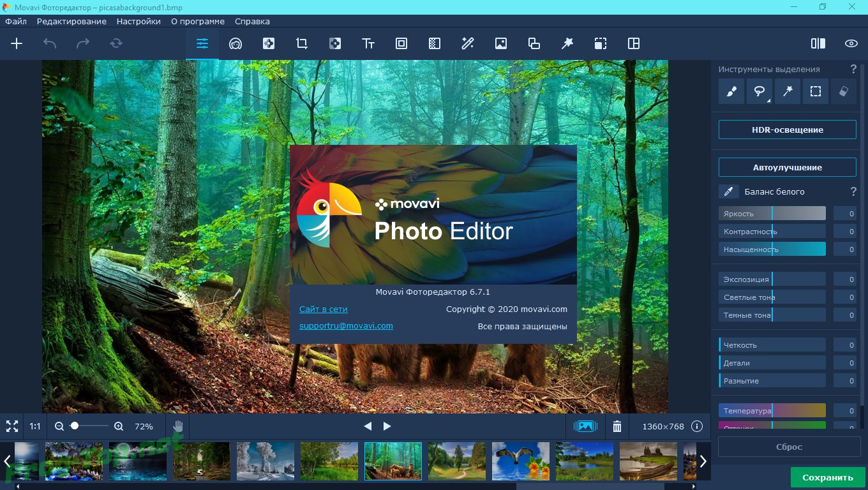
Task: Click the Сохранить button
Action: point(827,477)
